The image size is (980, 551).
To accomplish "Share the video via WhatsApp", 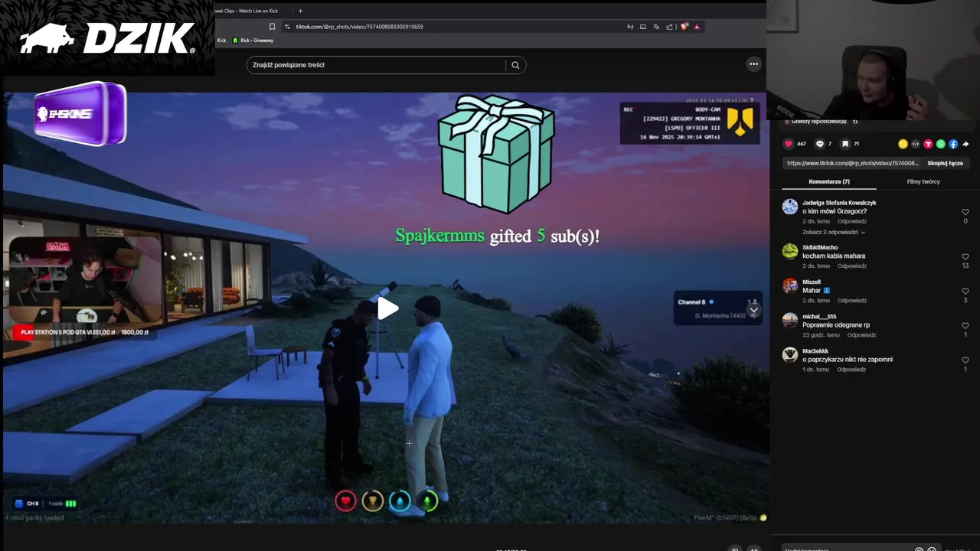I will coord(941,144).
